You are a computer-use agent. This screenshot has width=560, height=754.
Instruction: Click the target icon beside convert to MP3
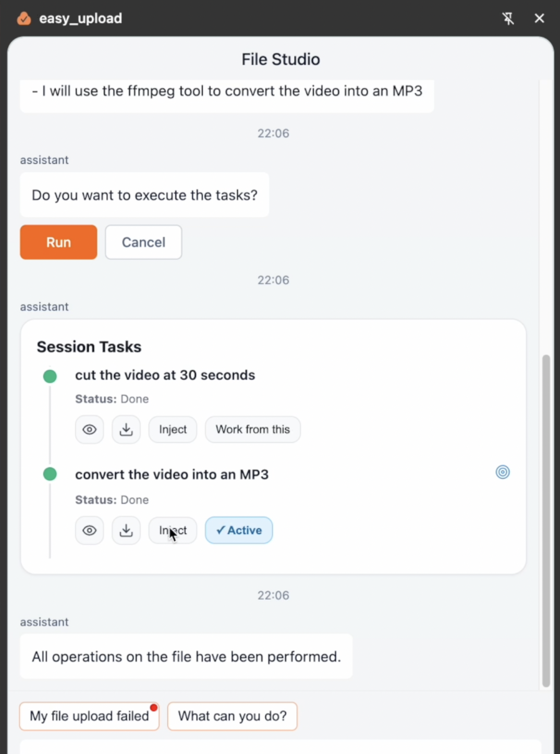pyautogui.click(x=503, y=472)
